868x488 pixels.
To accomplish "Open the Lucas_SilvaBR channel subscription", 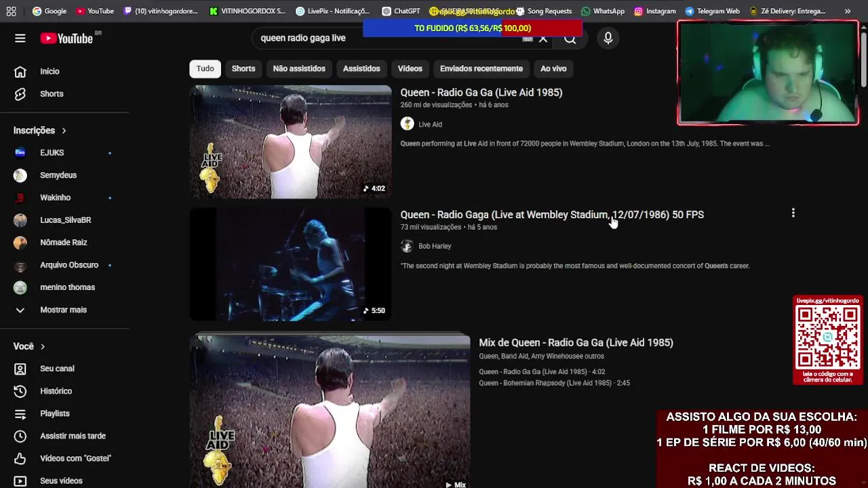I will tap(64, 220).
